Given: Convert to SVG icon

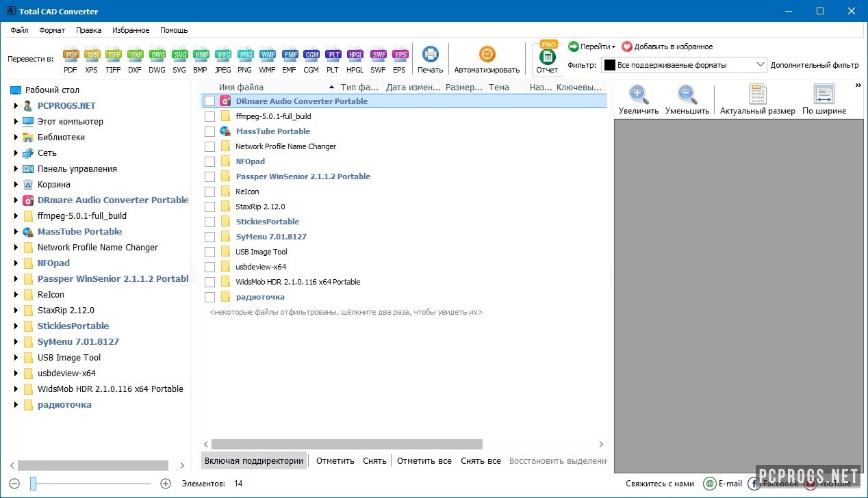Looking at the screenshot, I should 179,60.
